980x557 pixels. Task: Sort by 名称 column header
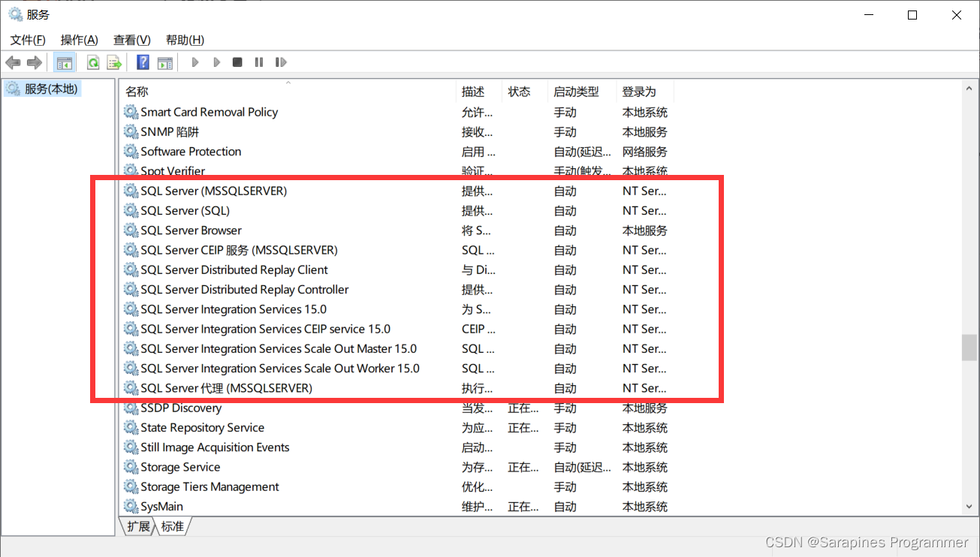point(288,92)
